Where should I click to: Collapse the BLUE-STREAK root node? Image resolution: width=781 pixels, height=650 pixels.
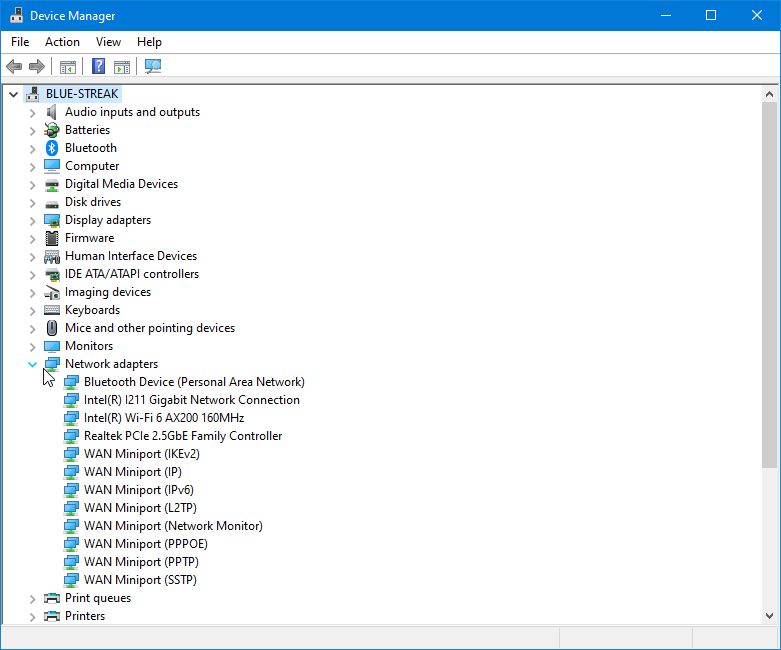point(13,94)
